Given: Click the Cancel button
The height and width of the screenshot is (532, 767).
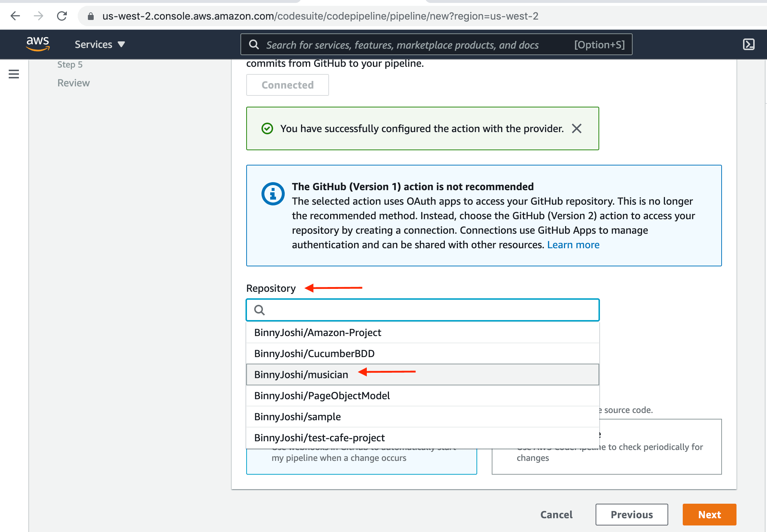Looking at the screenshot, I should point(556,515).
